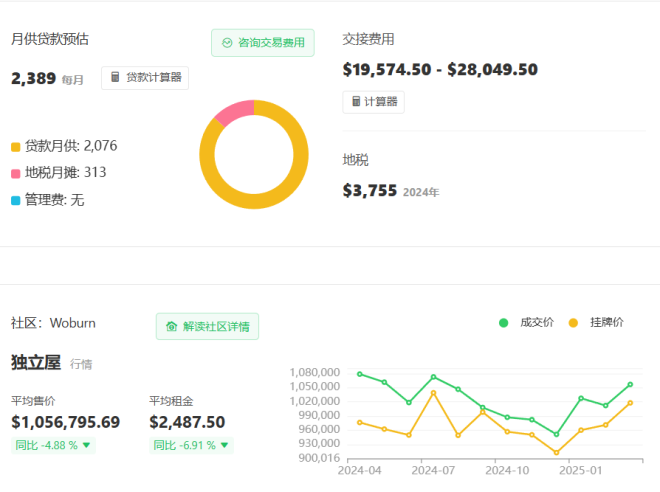Click the house icon in 解读社区详情

click(171, 327)
